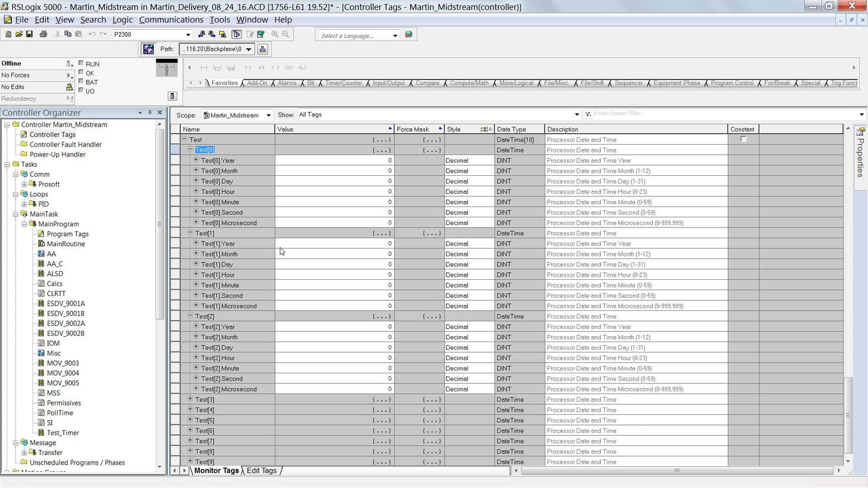The image size is (868, 488).
Task: Open the Logic menu
Action: tap(123, 20)
